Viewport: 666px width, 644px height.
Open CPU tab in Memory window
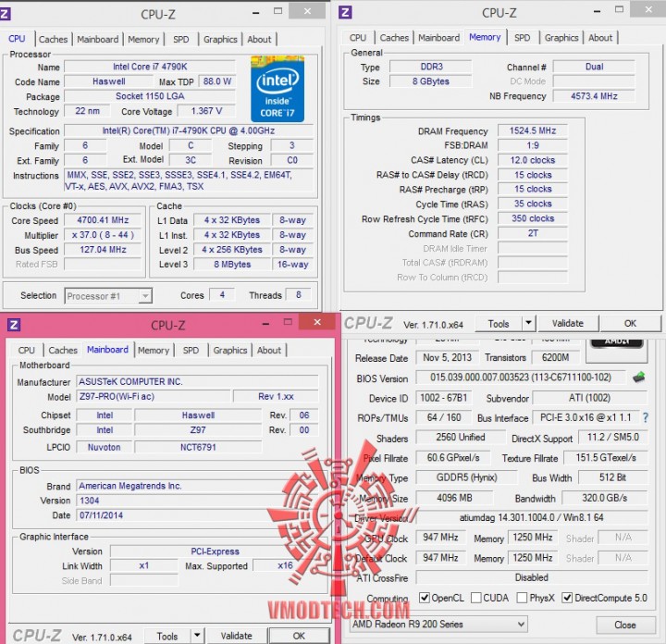(358, 37)
